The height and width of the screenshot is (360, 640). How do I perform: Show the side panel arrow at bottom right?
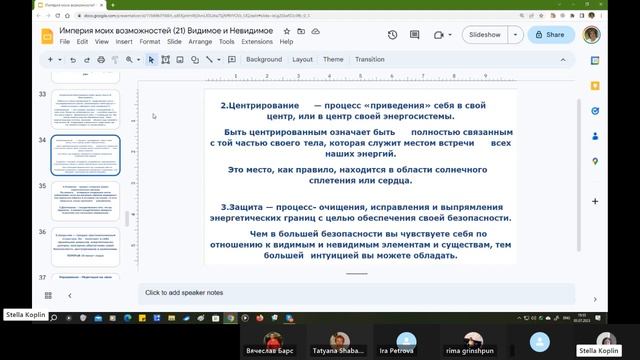click(x=595, y=300)
